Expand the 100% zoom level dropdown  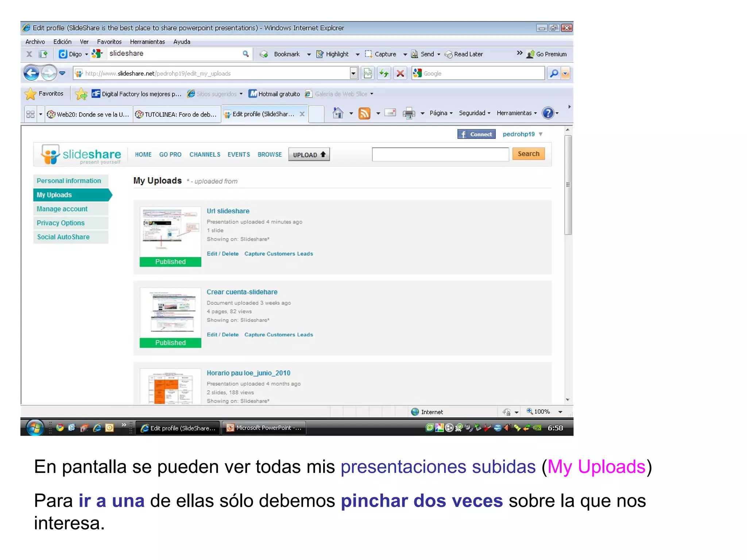point(560,412)
